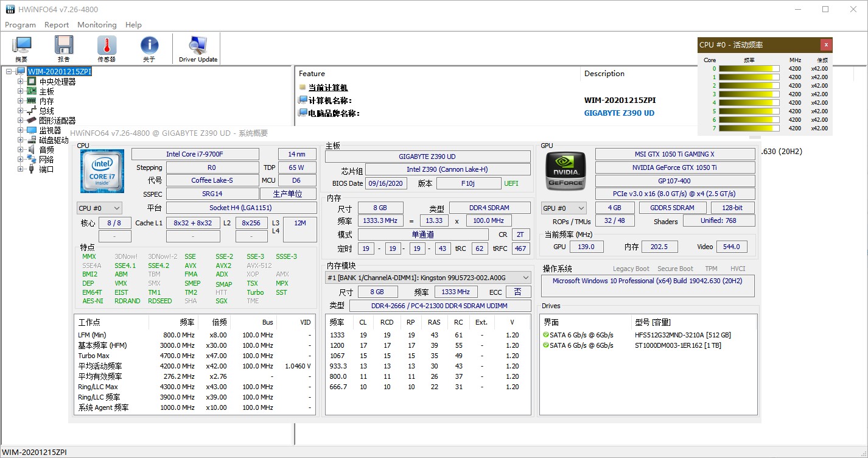This screenshot has width=868, height=458.
Task: Click the MSI GTX 1050 Ti GAMING X field
Action: (674, 155)
